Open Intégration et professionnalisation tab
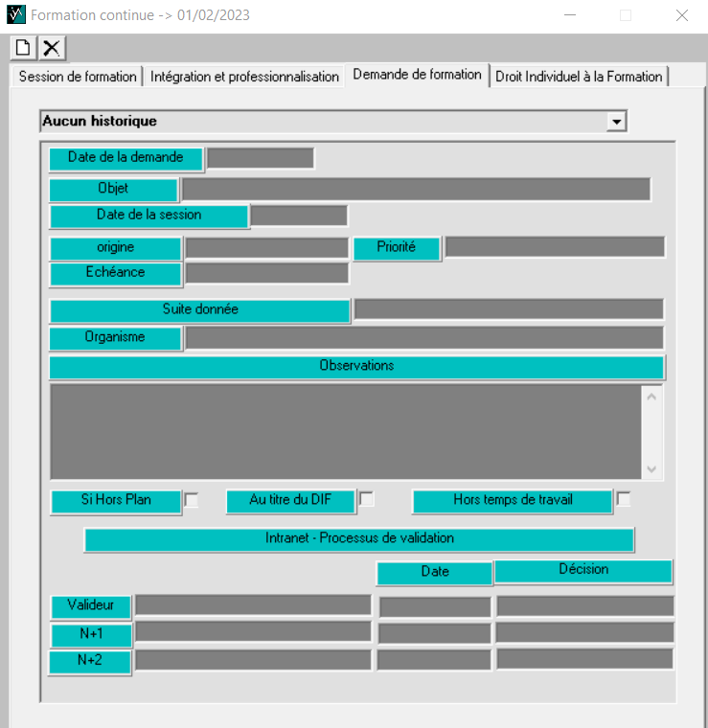The image size is (708, 728). (x=244, y=77)
